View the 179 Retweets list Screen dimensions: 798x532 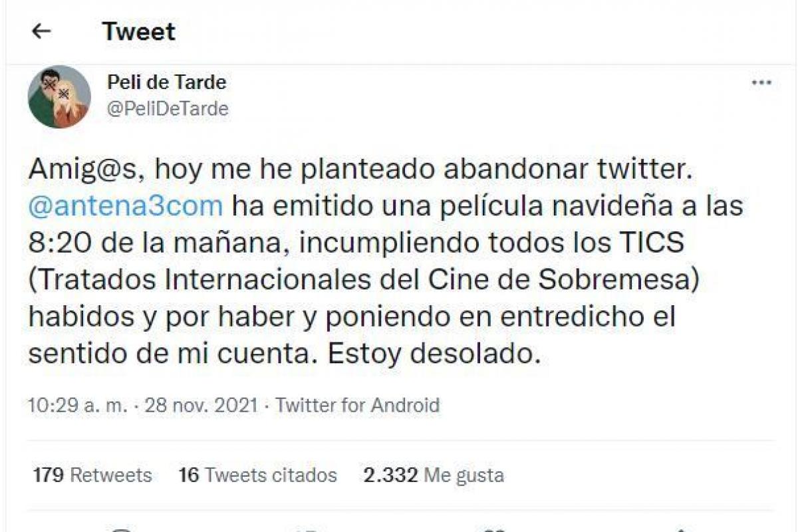pyautogui.click(x=92, y=475)
